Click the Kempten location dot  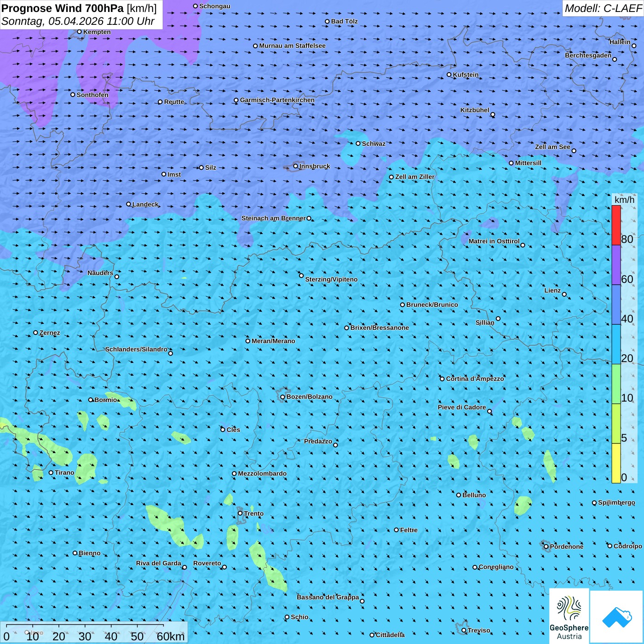(x=80, y=32)
